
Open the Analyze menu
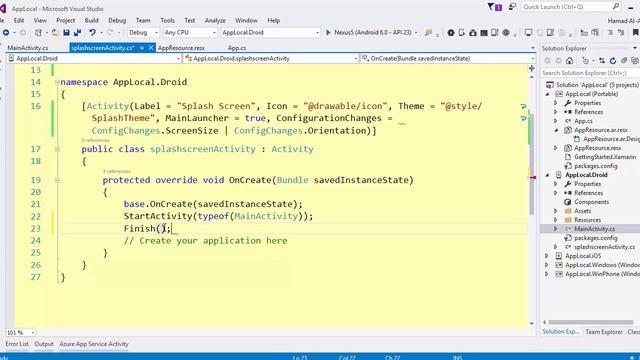tap(215, 20)
